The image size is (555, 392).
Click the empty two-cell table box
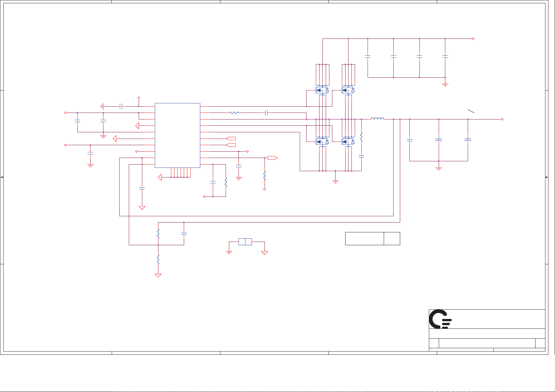373,238
